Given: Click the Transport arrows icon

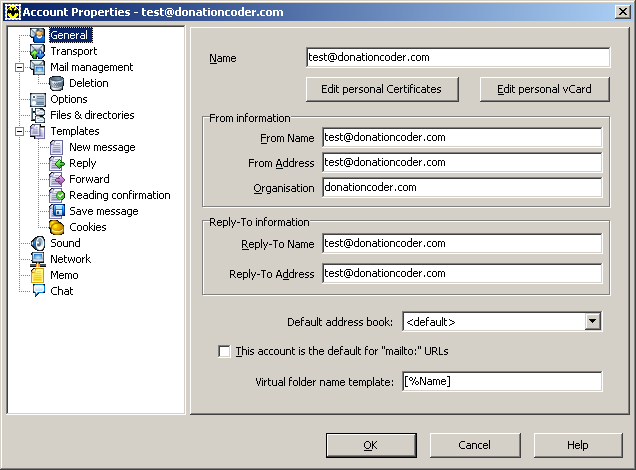Looking at the screenshot, I should tap(37, 52).
